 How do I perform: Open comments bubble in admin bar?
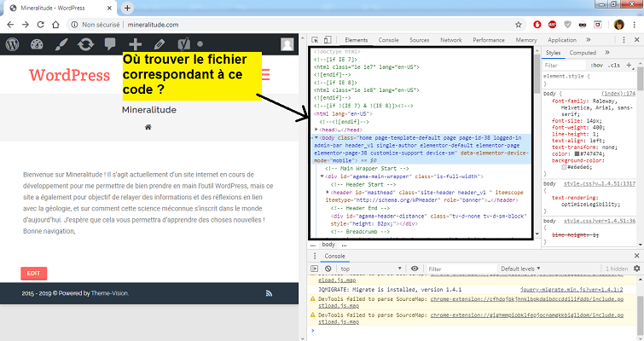110,43
